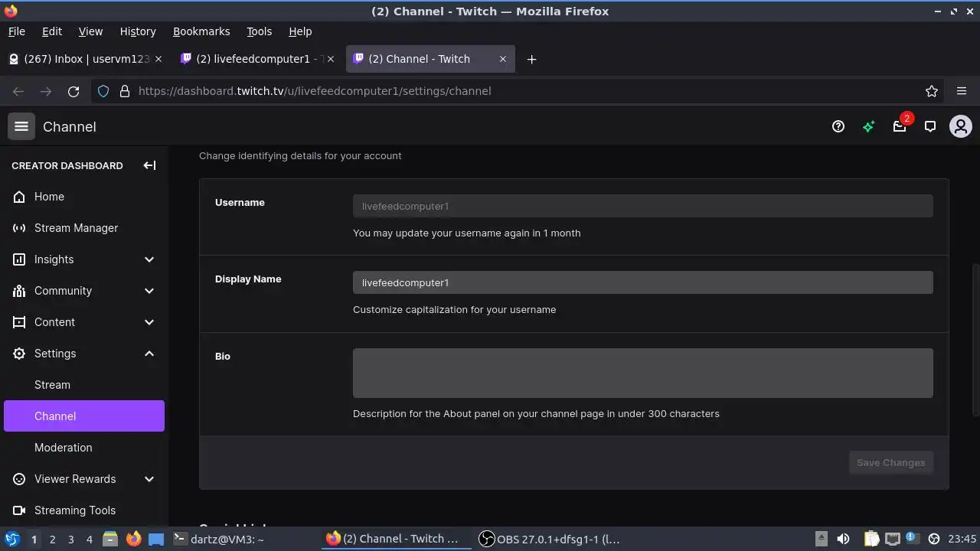The width and height of the screenshot is (980, 551).
Task: Open Stream settings subsection
Action: pyautogui.click(x=84, y=385)
